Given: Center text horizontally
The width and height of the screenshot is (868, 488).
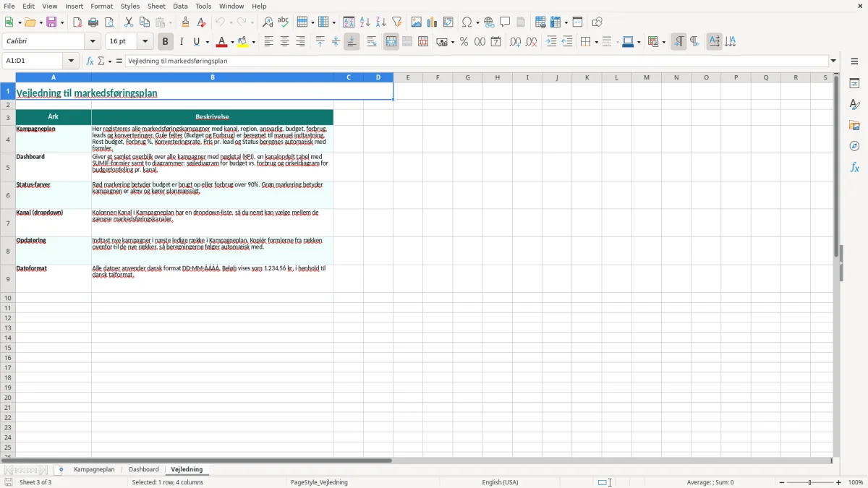Looking at the screenshot, I should [284, 42].
